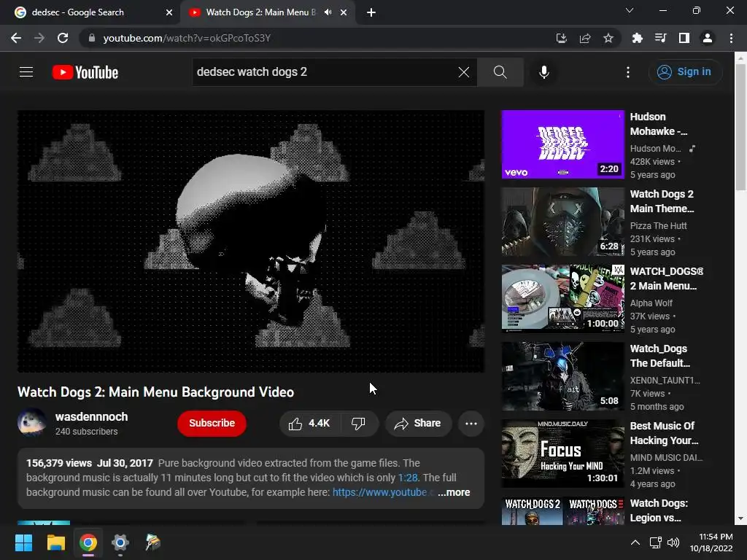Open a new browser tab
747x560 pixels.
[x=371, y=12]
